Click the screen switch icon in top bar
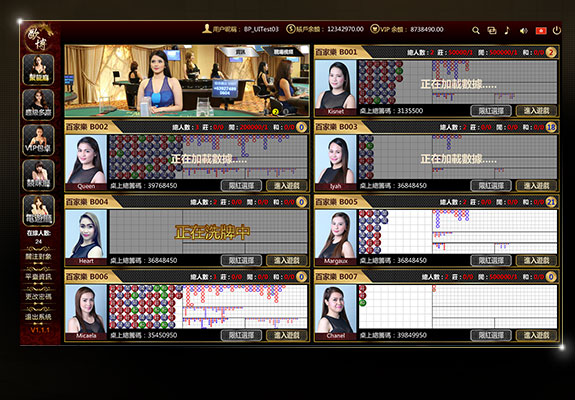The width and height of the screenshot is (575, 400). pos(491,30)
